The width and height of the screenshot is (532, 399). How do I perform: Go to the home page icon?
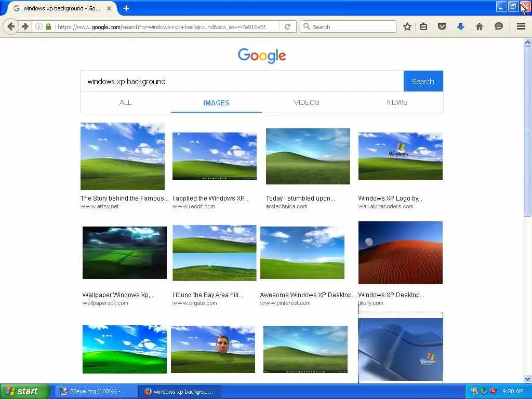click(480, 26)
